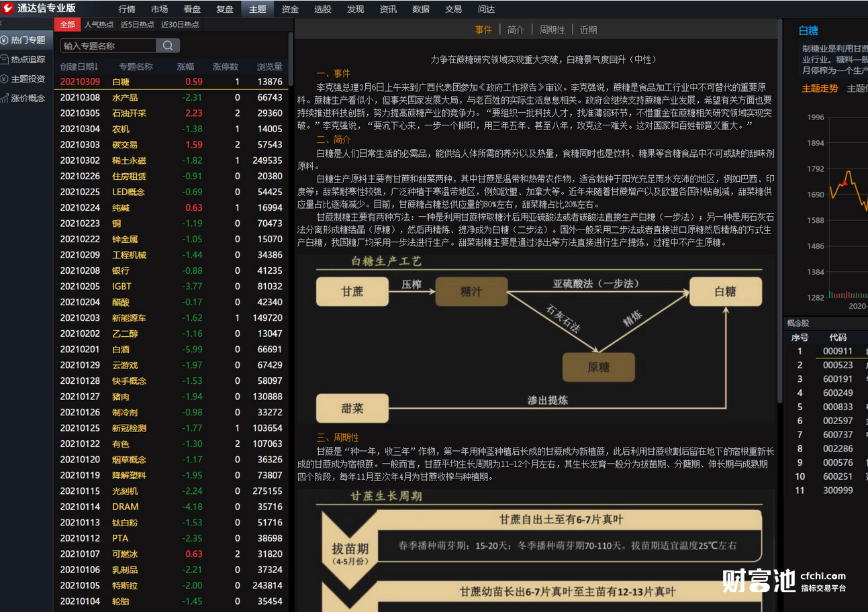Open the 交易 menu

454,9
